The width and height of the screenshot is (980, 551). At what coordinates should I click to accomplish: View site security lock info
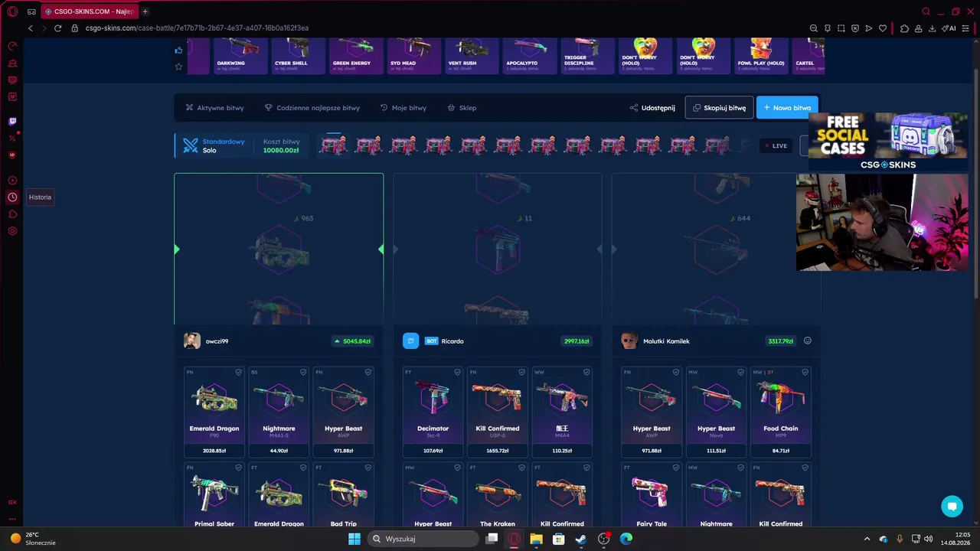[74, 28]
